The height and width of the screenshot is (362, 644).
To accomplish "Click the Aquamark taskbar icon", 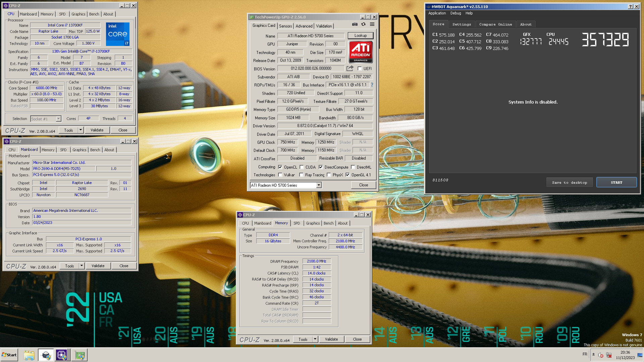I will (x=46, y=355).
